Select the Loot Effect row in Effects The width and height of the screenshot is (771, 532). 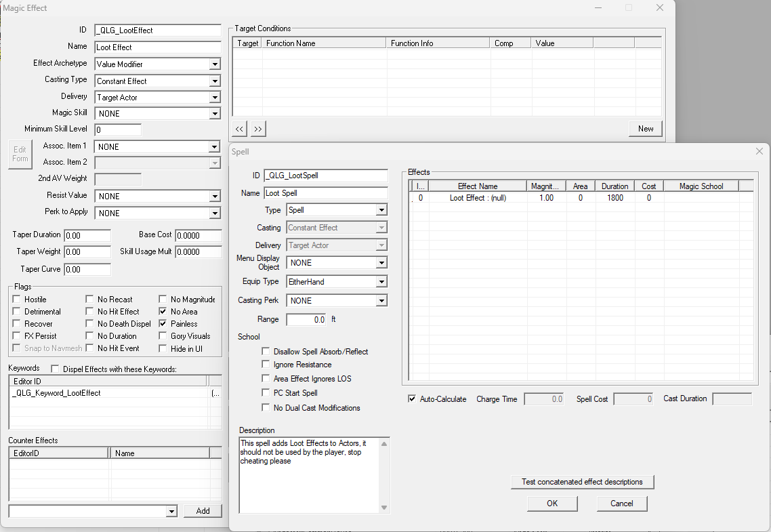click(x=478, y=198)
